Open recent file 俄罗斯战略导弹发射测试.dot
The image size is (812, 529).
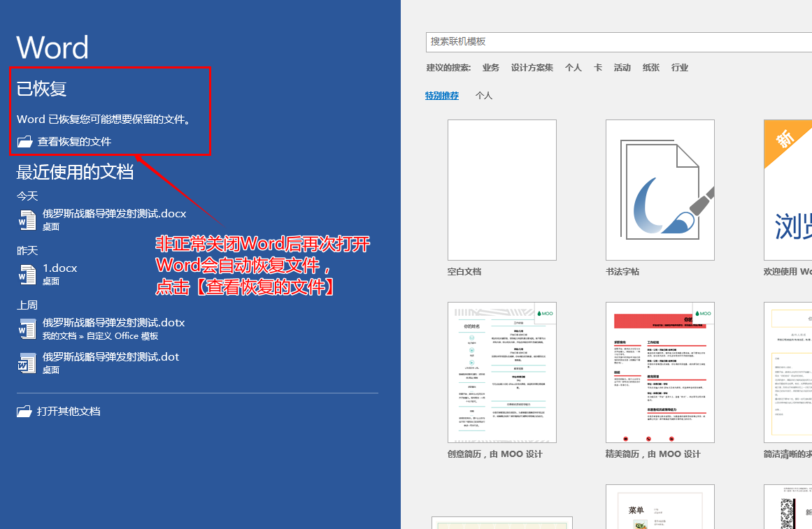coord(111,356)
